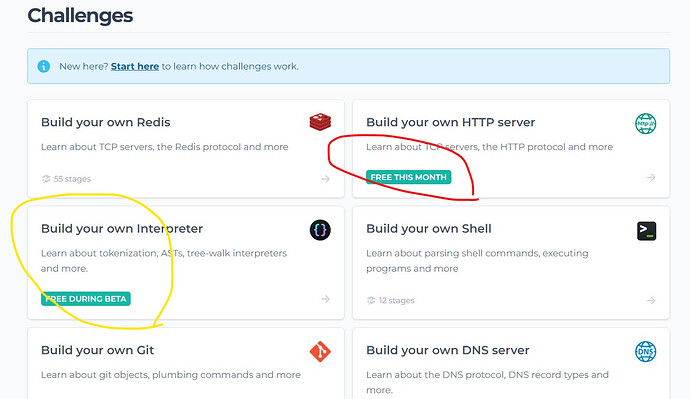Click stages icon beside 12 stages
Viewport: 690px width, 399px height.
[x=371, y=300]
